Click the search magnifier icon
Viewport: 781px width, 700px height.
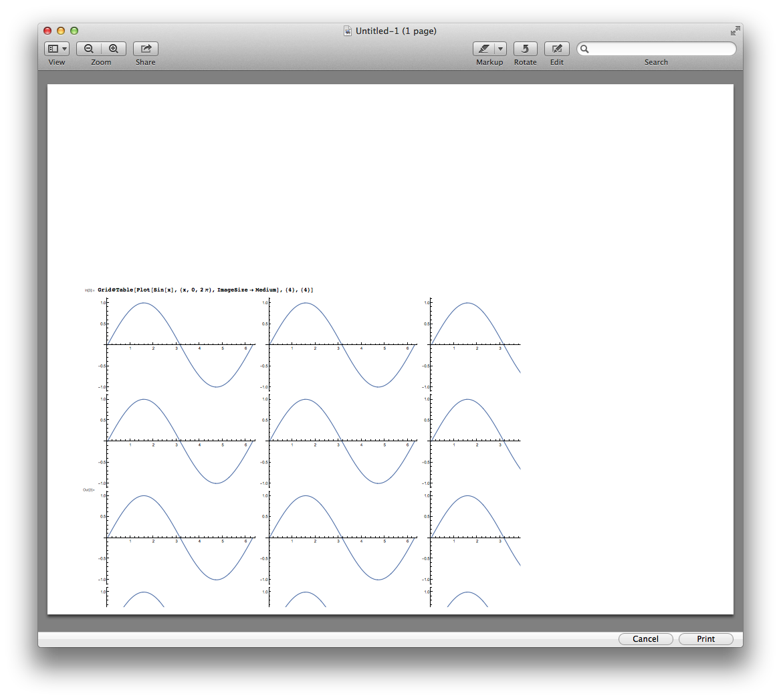coord(585,49)
